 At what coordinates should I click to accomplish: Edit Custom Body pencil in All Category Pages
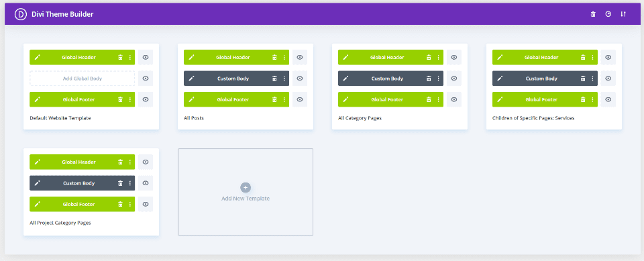(346, 79)
